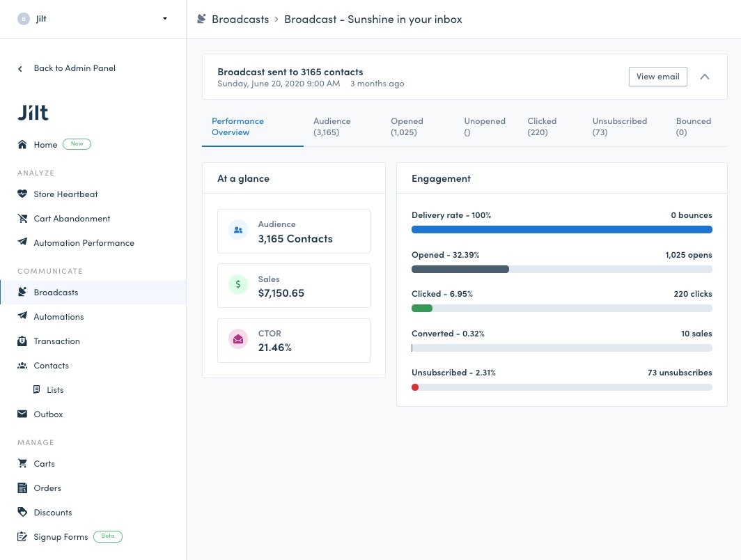
Task: Open Cart Abandonment menu item
Action: click(72, 218)
